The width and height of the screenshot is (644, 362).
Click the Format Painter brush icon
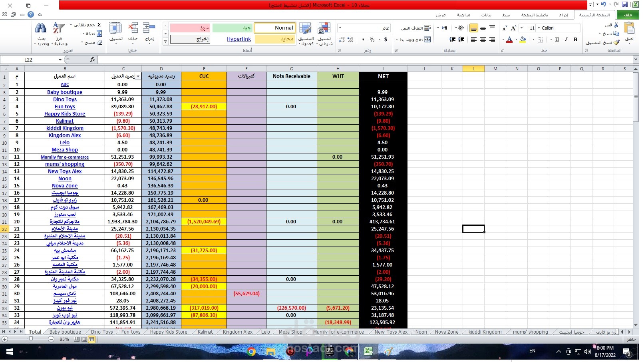(616, 42)
